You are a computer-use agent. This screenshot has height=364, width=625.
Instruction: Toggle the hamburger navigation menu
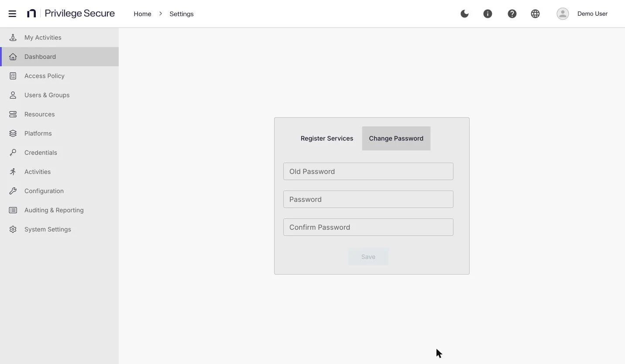point(12,14)
